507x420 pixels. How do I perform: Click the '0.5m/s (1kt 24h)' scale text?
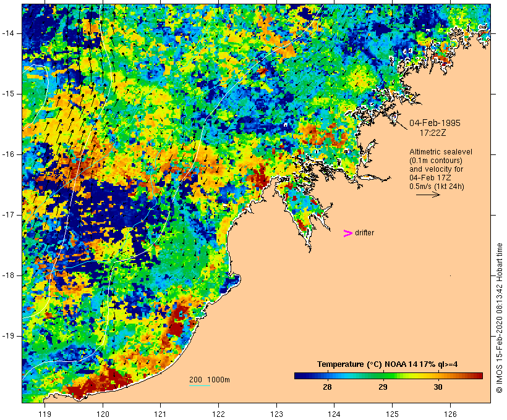click(x=437, y=187)
